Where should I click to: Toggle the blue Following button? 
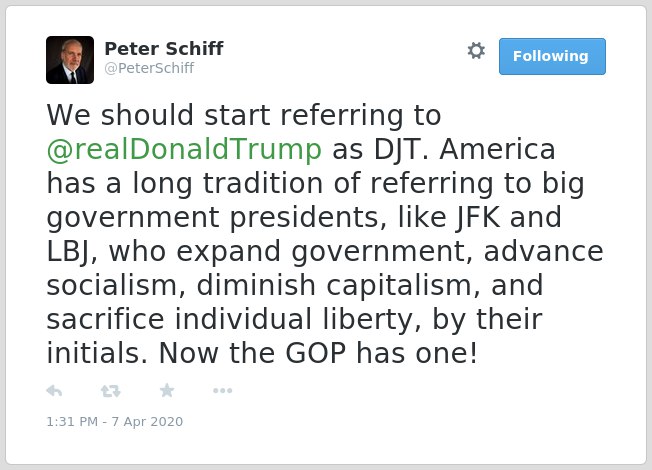[552, 56]
